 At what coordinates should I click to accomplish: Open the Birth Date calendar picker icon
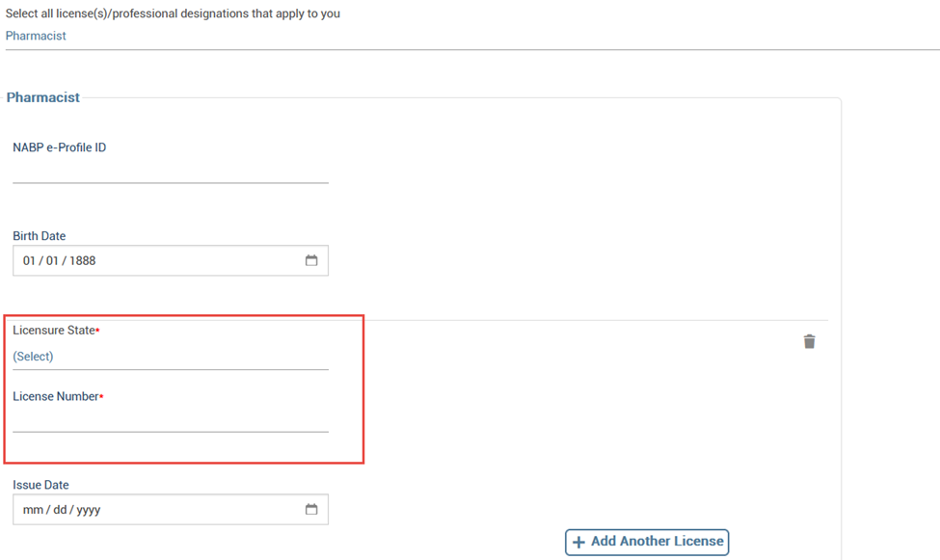point(311,260)
